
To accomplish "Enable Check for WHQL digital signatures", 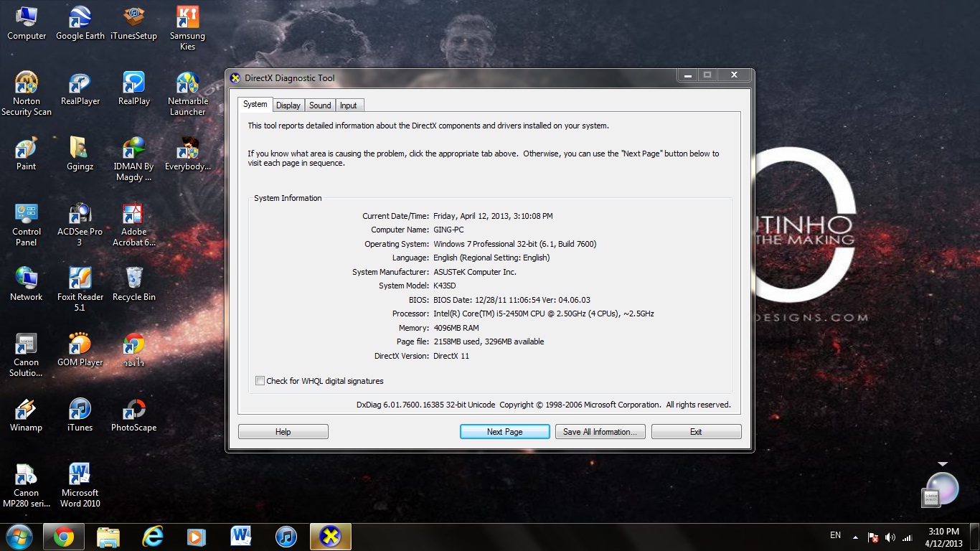I will [x=260, y=381].
